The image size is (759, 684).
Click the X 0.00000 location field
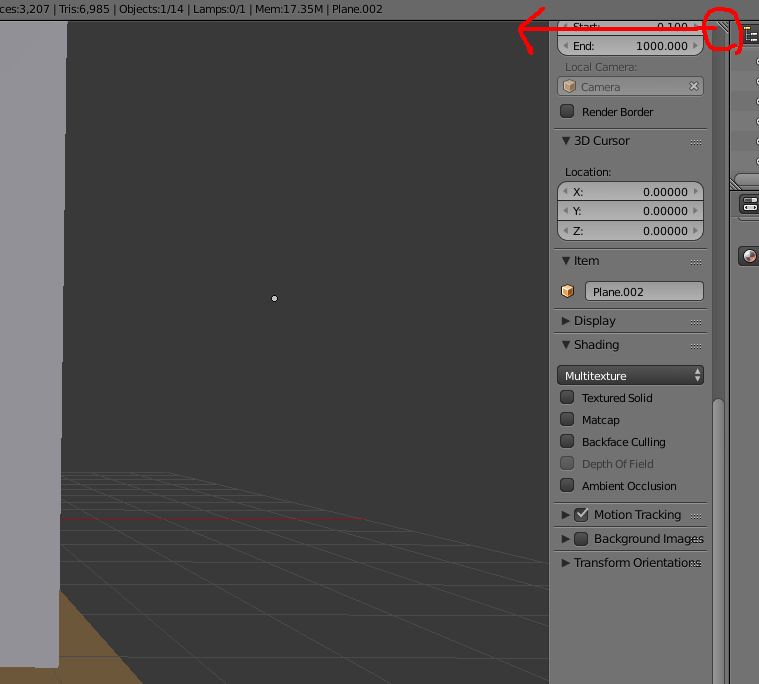[x=630, y=192]
